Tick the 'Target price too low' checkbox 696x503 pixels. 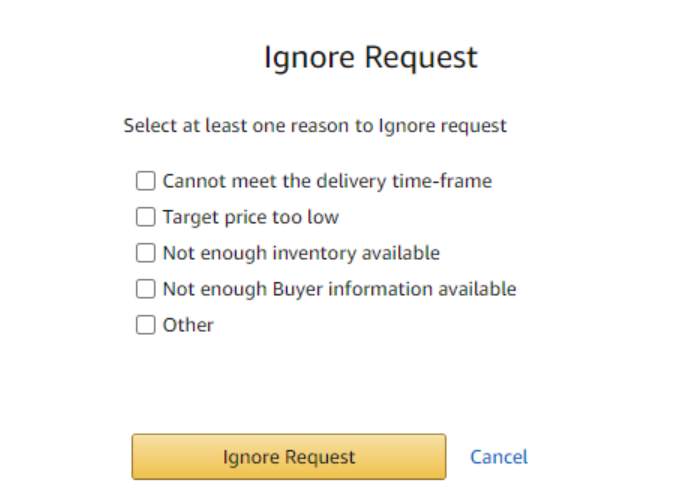tap(146, 217)
